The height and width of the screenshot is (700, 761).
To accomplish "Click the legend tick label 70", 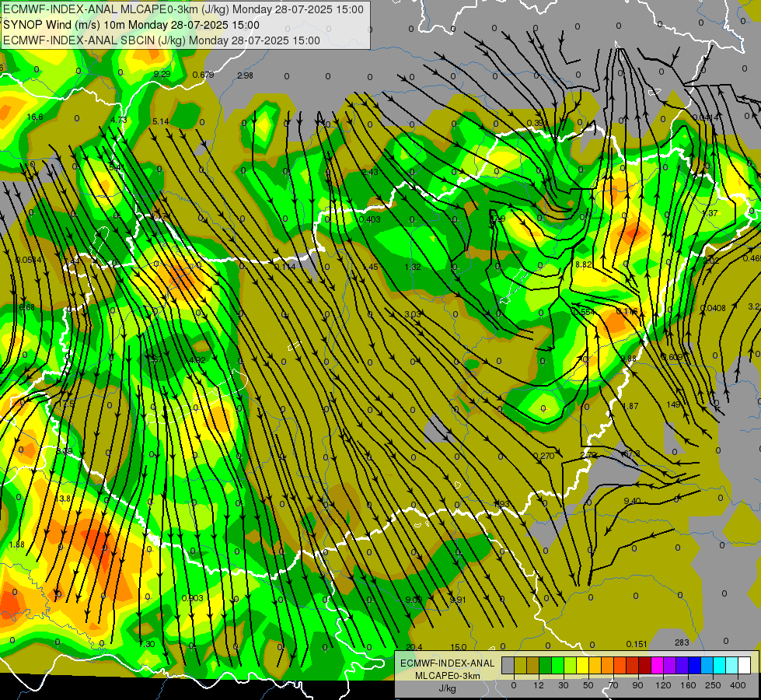I will [613, 685].
